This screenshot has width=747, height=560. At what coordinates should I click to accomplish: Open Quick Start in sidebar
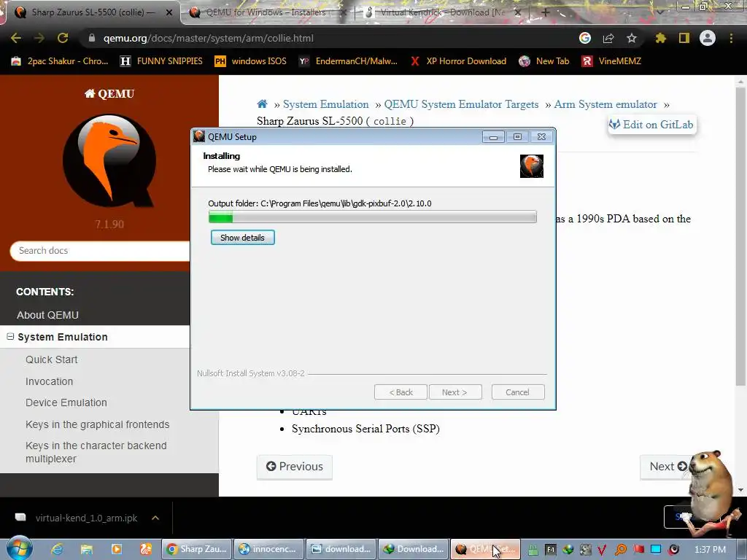click(x=52, y=359)
